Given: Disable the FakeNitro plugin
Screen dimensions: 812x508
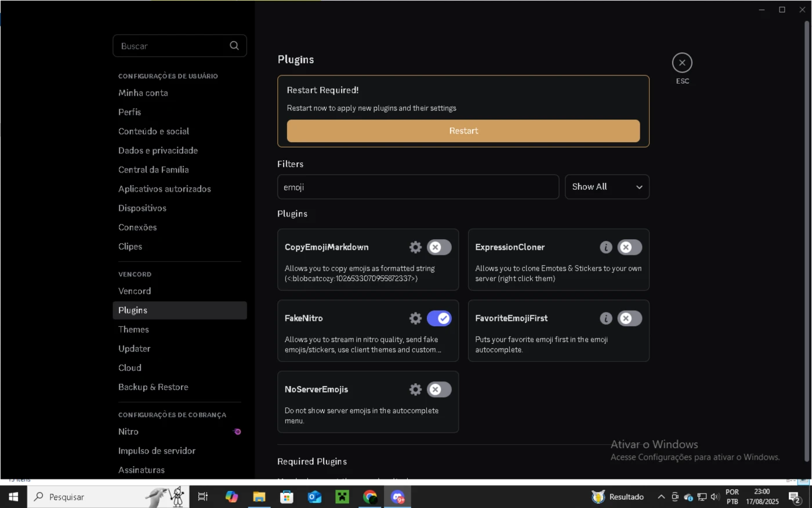Looking at the screenshot, I should [439, 318].
